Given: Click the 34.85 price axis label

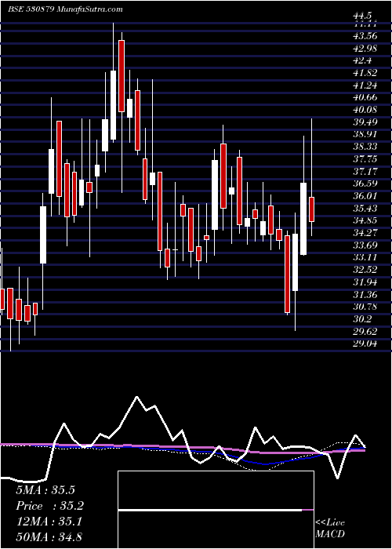Looking at the screenshot, I should (x=365, y=220).
